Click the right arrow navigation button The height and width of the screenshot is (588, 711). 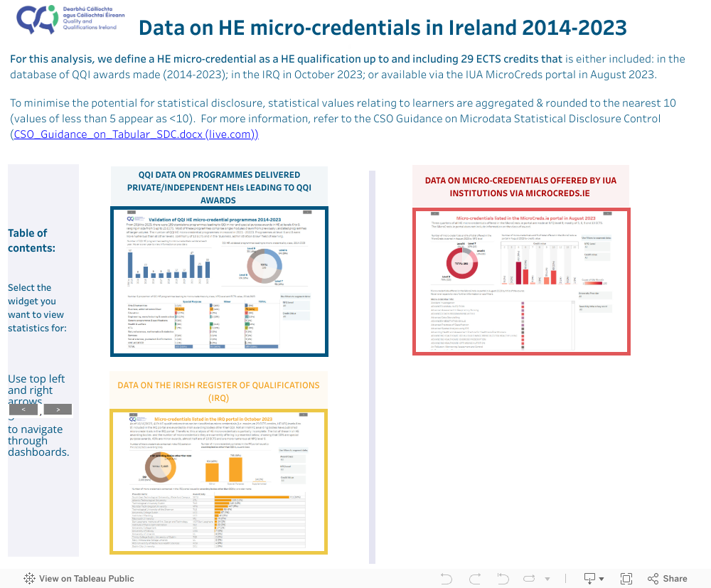coord(58,410)
